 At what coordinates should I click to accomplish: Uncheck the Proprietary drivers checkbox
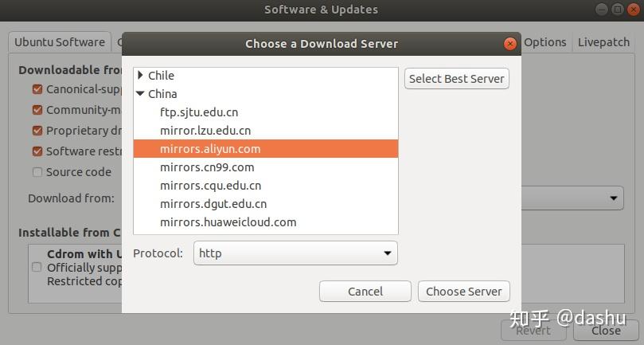click(37, 131)
